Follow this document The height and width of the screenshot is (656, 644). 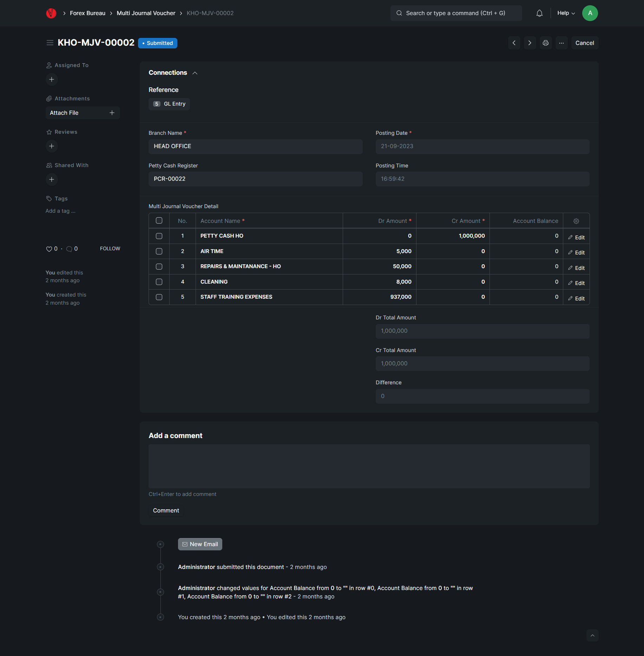(x=110, y=249)
